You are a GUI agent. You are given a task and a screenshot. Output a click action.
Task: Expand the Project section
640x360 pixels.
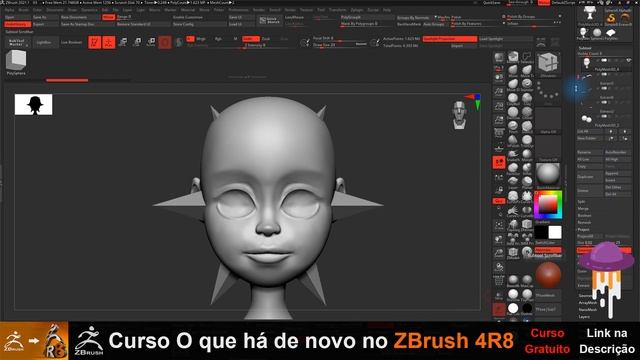583,229
